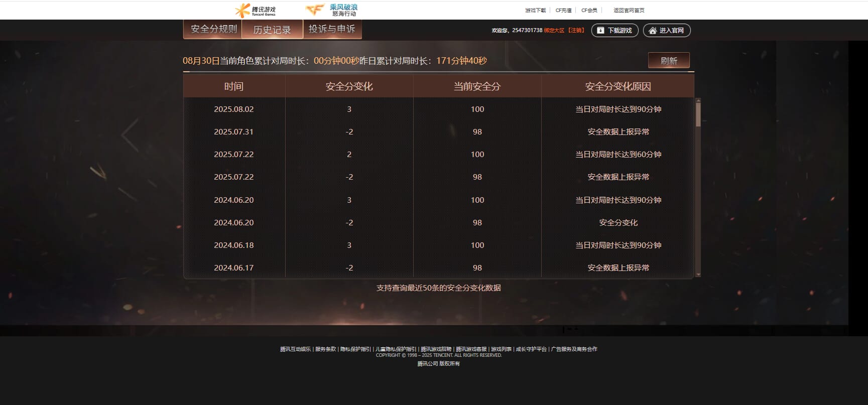Open the 腾讯游戏招聘 footer link
Viewport: 868px width, 405px height.
(x=436, y=349)
